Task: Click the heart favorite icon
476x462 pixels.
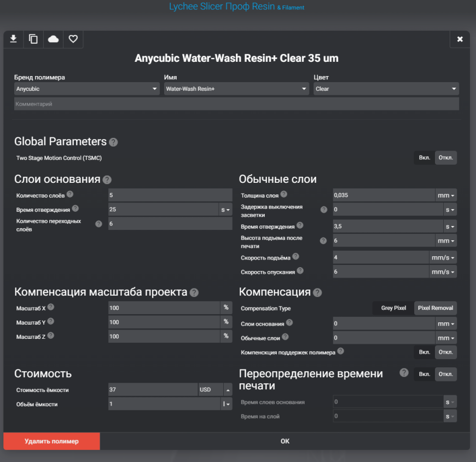Action: coord(73,39)
